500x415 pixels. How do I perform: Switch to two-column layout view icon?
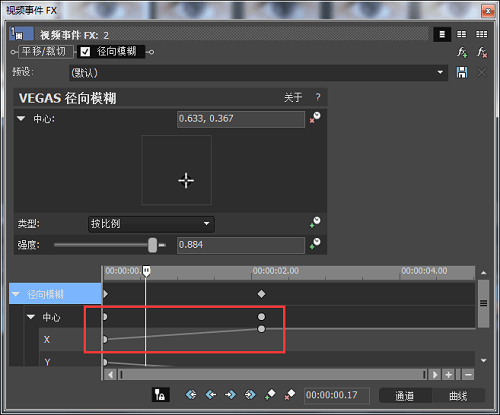point(461,34)
